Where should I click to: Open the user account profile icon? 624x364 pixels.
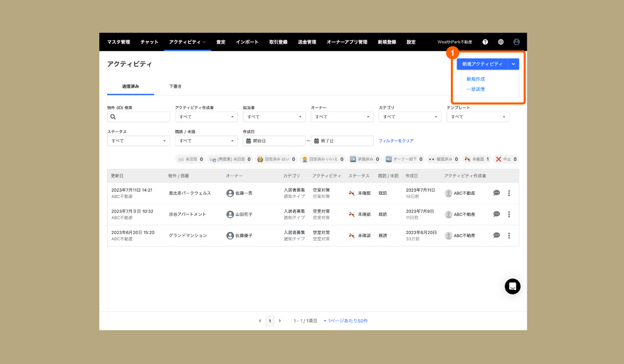point(516,42)
